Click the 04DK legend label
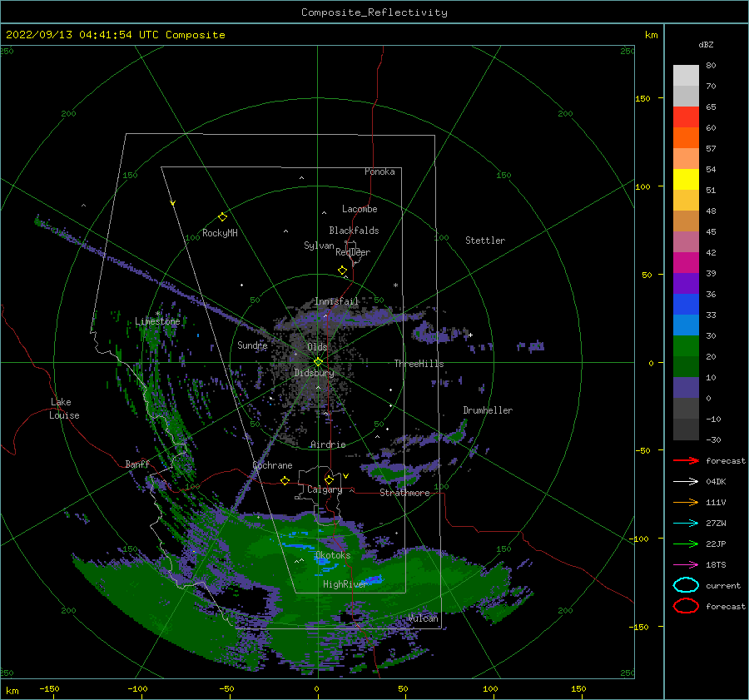The height and width of the screenshot is (700, 749). (x=716, y=482)
